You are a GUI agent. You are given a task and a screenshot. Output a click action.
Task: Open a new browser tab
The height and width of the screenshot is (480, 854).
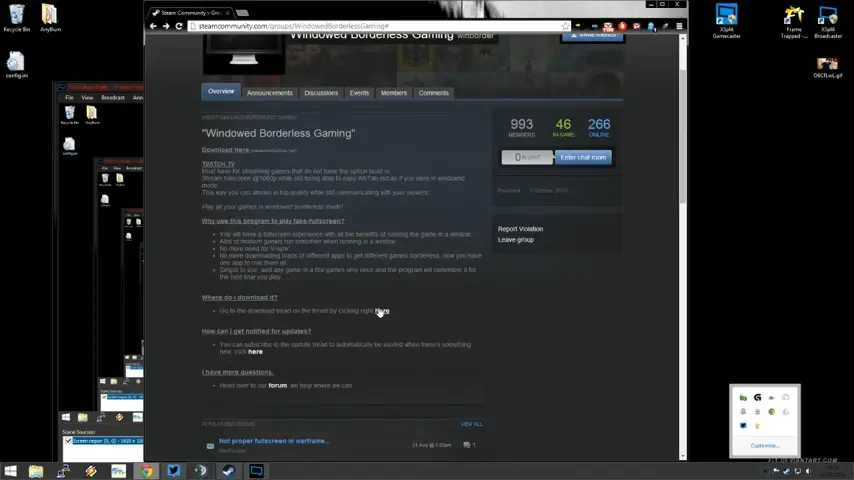click(242, 13)
